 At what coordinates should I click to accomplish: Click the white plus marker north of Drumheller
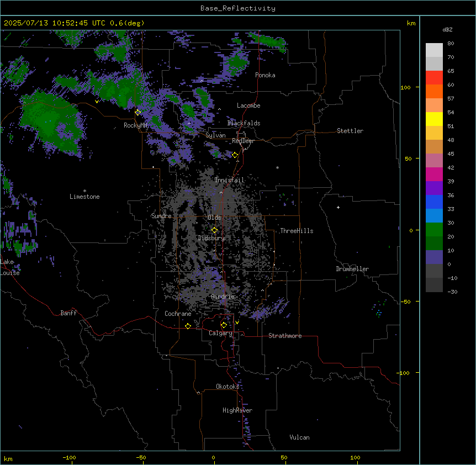click(338, 207)
